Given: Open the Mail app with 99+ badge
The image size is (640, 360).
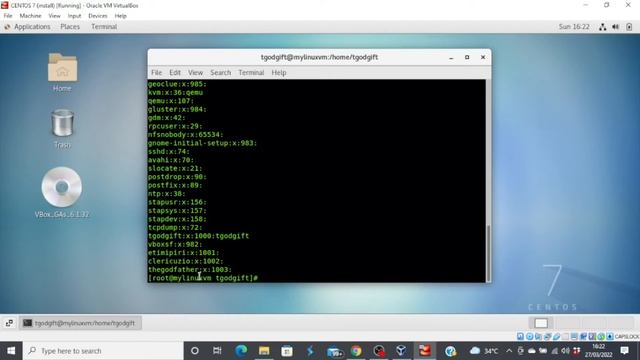Looking at the screenshot, I should [x=335, y=351].
